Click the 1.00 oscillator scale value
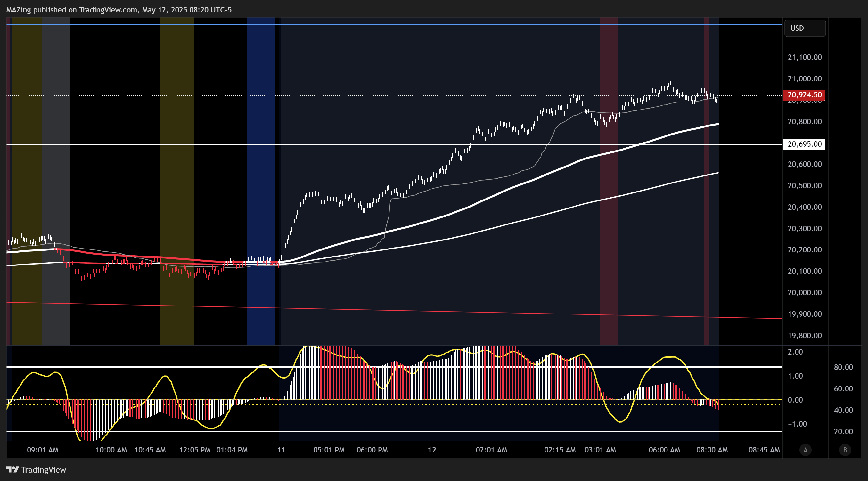This screenshot has width=868, height=481. click(795, 376)
